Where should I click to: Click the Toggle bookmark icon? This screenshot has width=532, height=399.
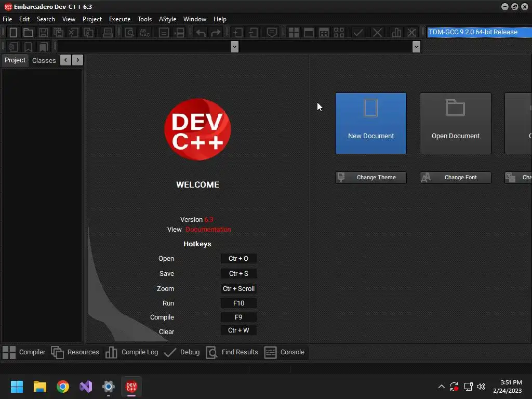click(x=28, y=47)
